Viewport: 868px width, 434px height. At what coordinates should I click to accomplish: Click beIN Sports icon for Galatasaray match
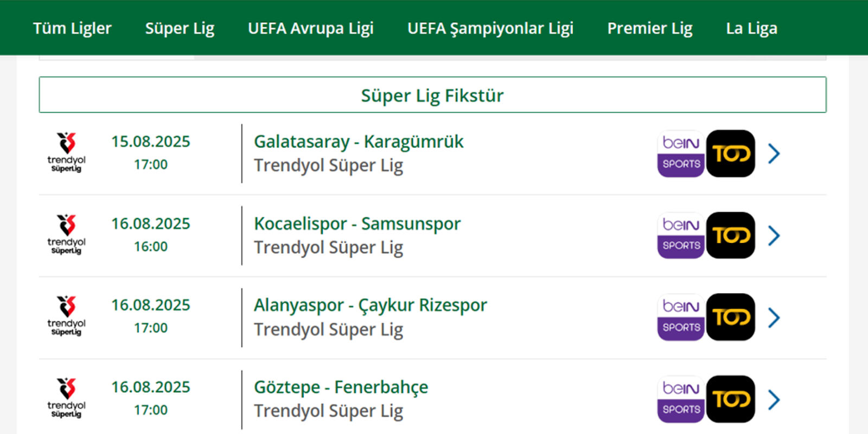(680, 154)
